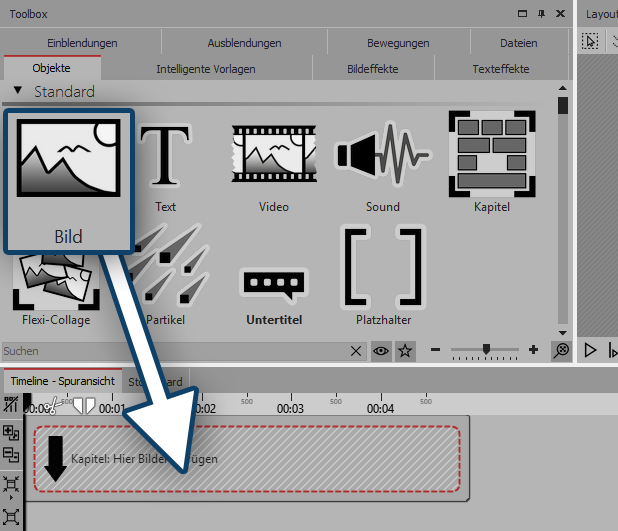Viewport: 618px width, 531px height.
Task: Clear the search field with the X
Action: [356, 351]
